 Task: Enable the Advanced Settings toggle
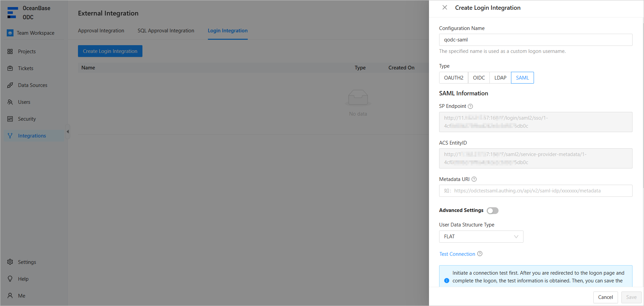[x=492, y=211]
